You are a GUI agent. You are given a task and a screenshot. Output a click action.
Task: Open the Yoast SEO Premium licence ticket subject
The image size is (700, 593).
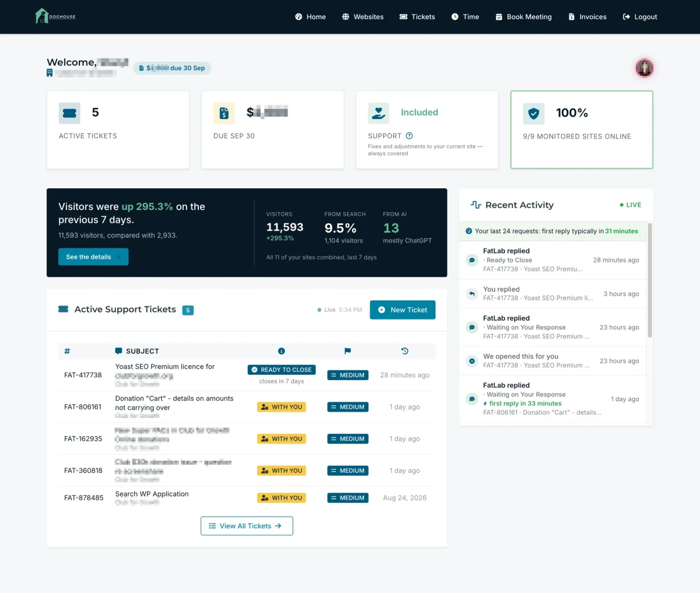coord(165,367)
